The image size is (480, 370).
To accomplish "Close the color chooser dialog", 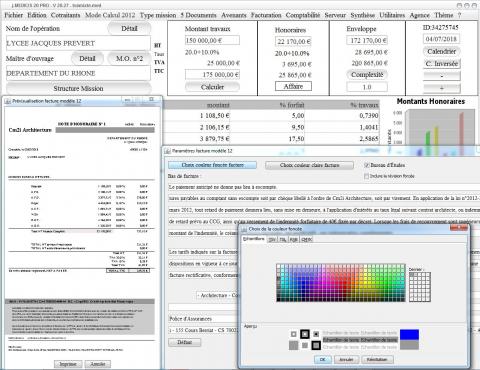I will click(459, 228).
